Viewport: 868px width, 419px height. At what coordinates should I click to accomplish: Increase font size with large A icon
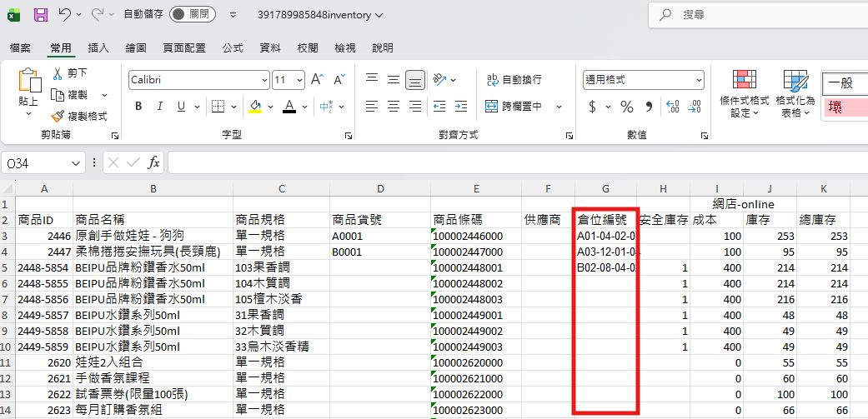[x=317, y=80]
